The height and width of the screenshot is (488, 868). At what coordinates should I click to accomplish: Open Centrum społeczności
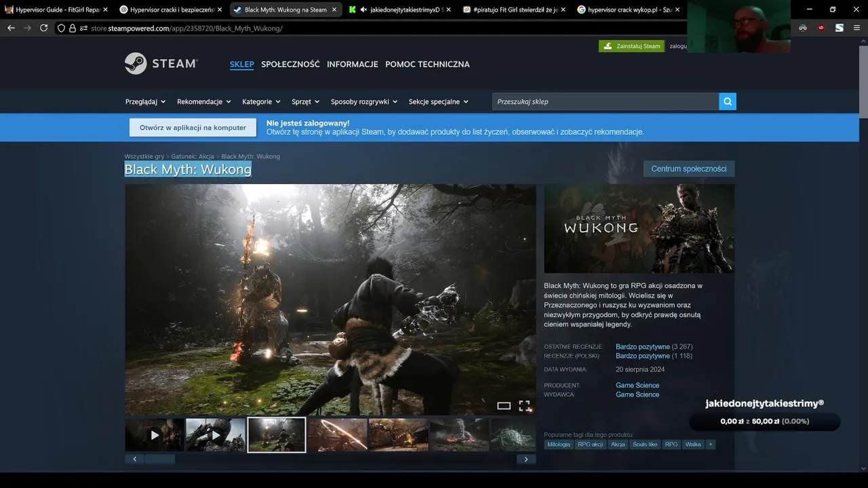point(689,169)
